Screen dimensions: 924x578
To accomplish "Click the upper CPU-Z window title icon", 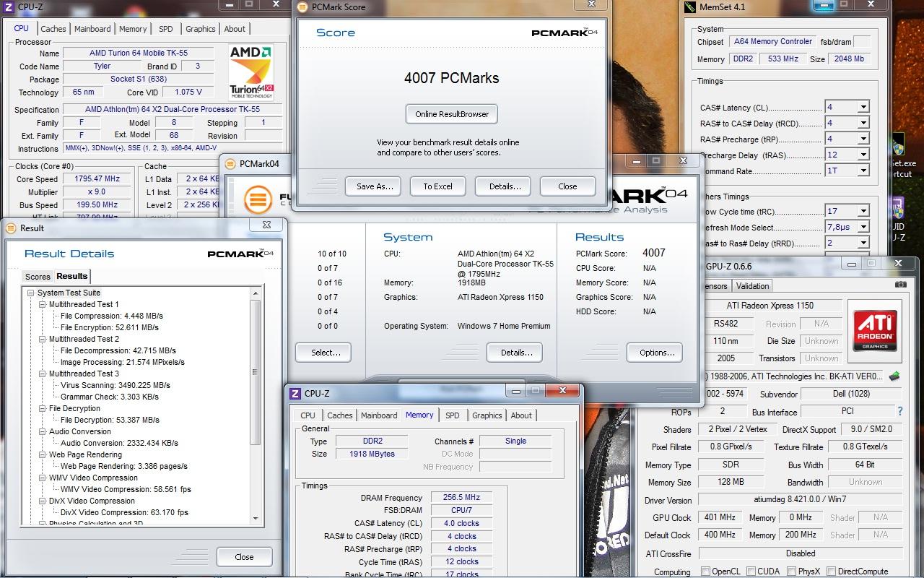I will pyautogui.click(x=9, y=7).
